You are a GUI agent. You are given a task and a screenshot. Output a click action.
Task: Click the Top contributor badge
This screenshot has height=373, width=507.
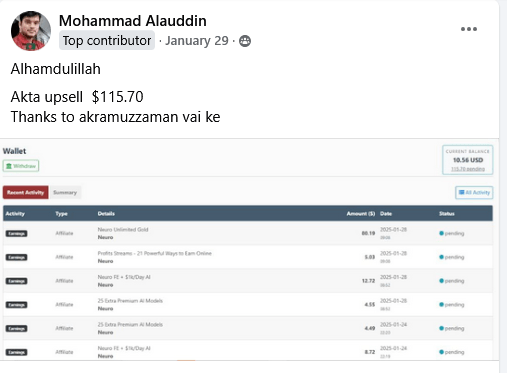pos(107,40)
